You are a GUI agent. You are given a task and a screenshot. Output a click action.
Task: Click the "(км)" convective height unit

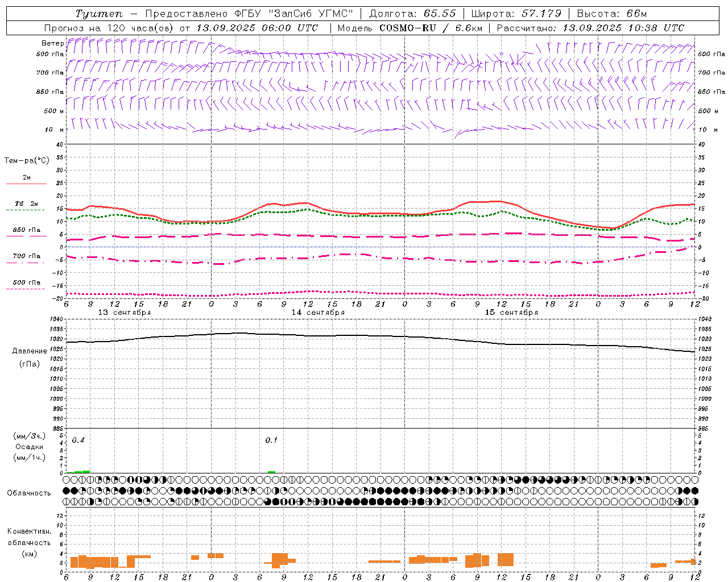(30, 554)
